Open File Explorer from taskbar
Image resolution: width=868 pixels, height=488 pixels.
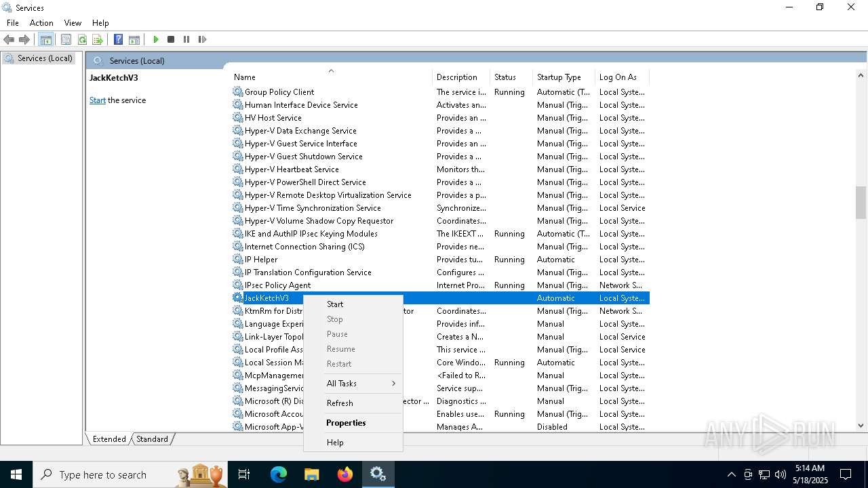tap(311, 474)
